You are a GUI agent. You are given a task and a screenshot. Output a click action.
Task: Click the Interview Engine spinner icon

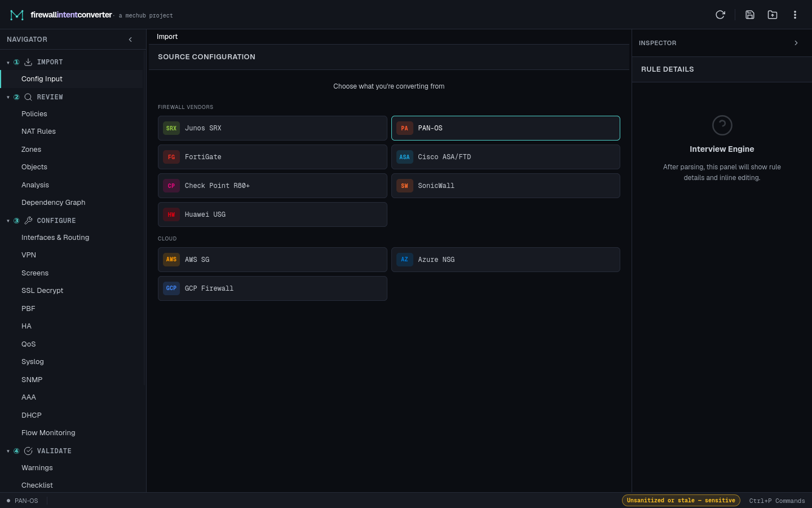pyautogui.click(x=722, y=125)
